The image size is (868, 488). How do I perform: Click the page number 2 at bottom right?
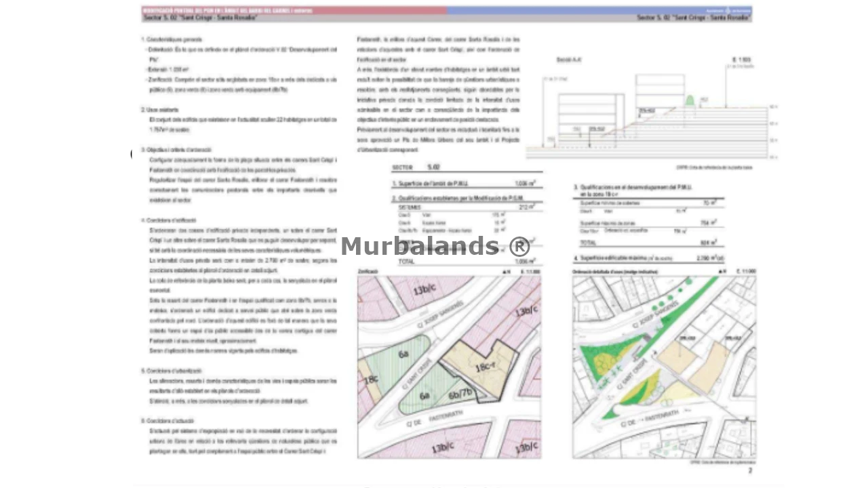tap(750, 470)
